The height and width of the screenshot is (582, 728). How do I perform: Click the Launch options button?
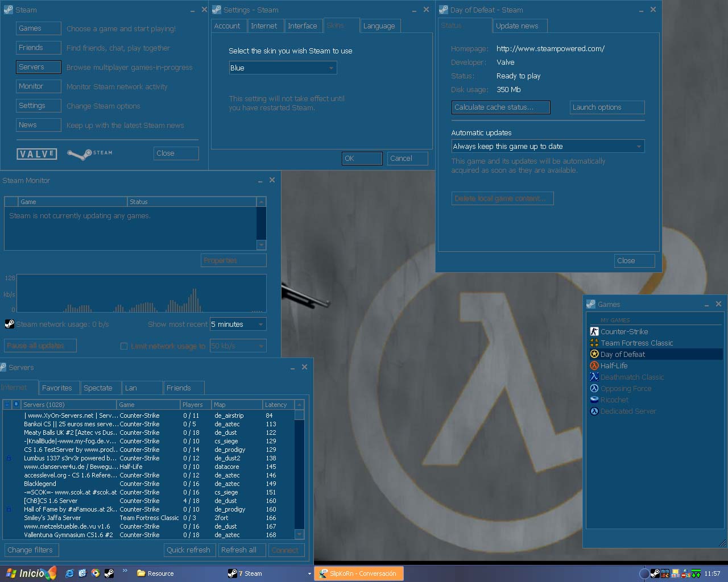607,107
